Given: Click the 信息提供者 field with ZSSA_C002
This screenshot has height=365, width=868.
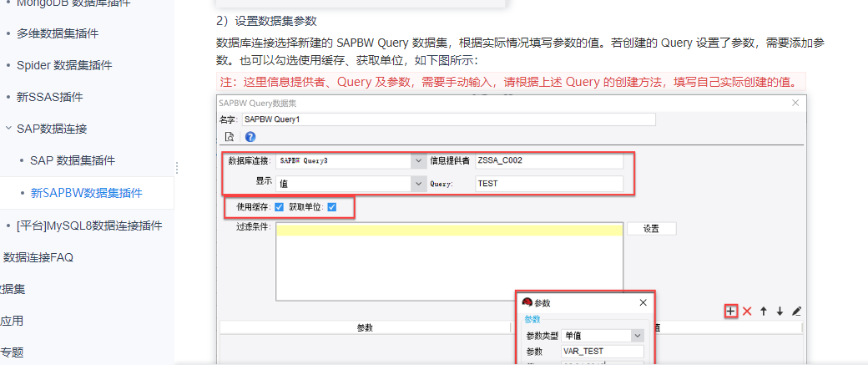Looking at the screenshot, I should [548, 160].
